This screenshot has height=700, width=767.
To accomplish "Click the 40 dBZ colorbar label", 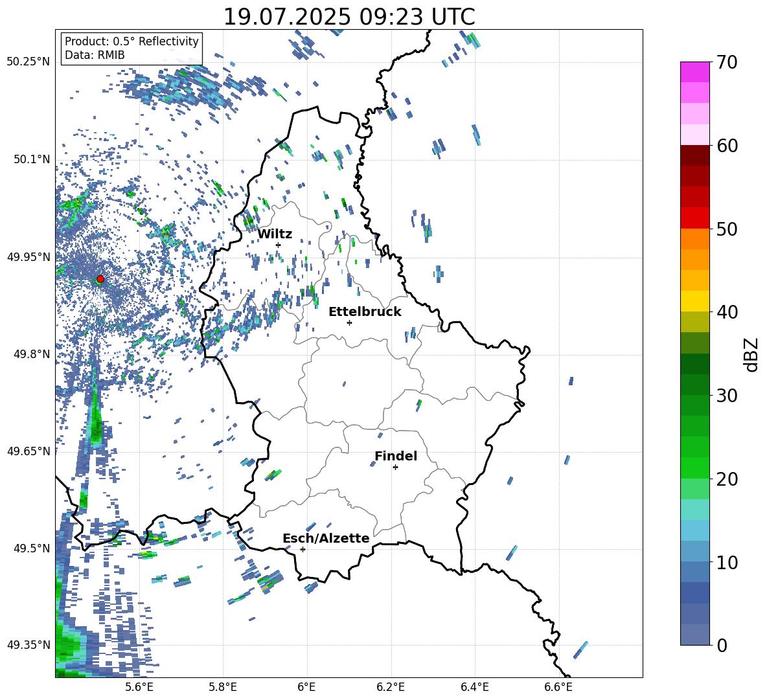I will (726, 312).
